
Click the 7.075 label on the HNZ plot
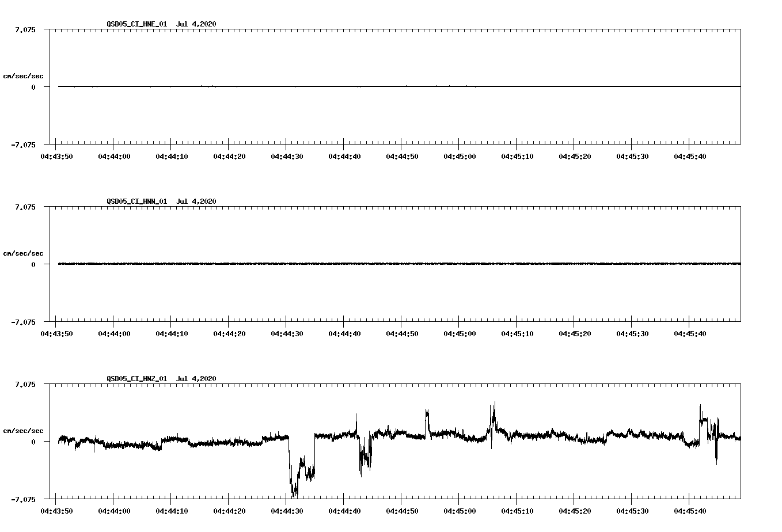pos(25,384)
